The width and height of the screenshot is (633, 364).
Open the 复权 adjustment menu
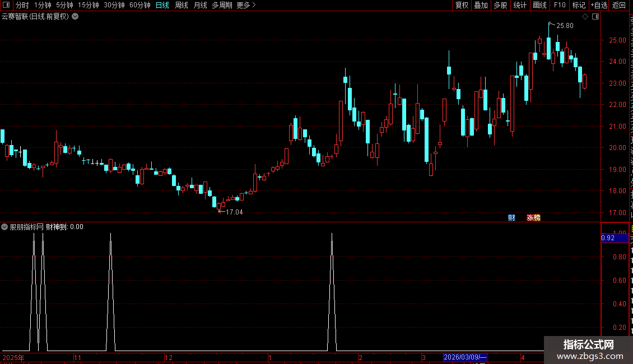point(462,5)
